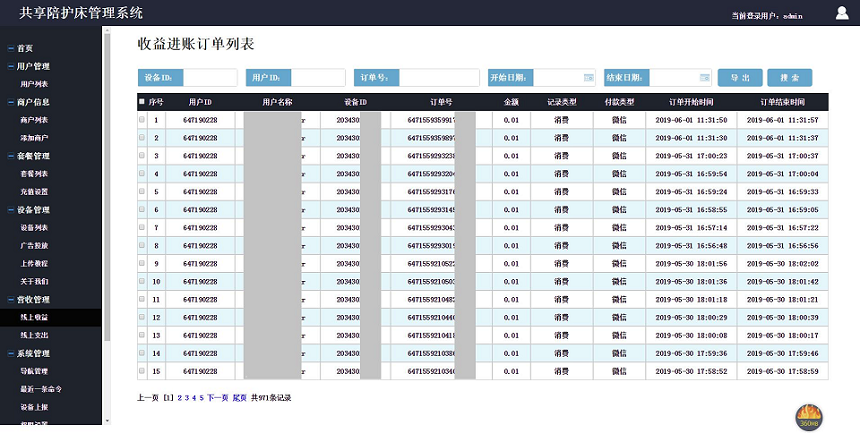This screenshot has height=433, width=860.
Task: Tick the select-all checkbox in table header
Action: click(x=141, y=102)
